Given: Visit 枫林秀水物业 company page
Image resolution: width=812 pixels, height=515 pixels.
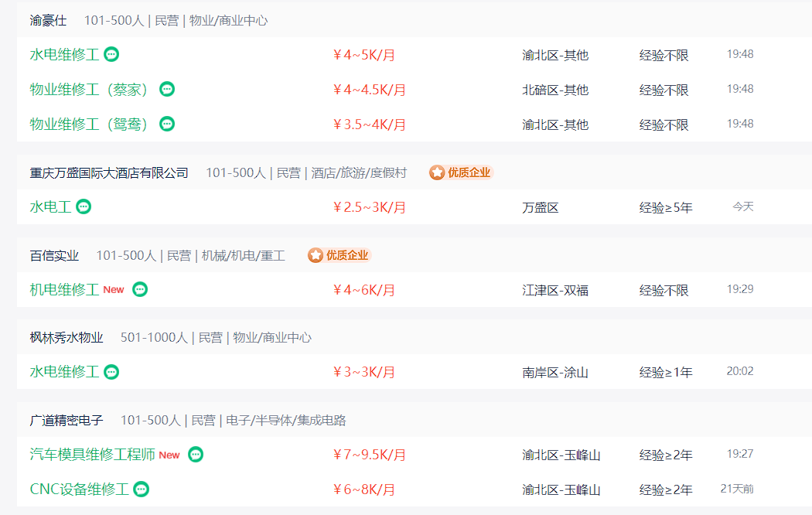Looking at the screenshot, I should [x=67, y=338].
